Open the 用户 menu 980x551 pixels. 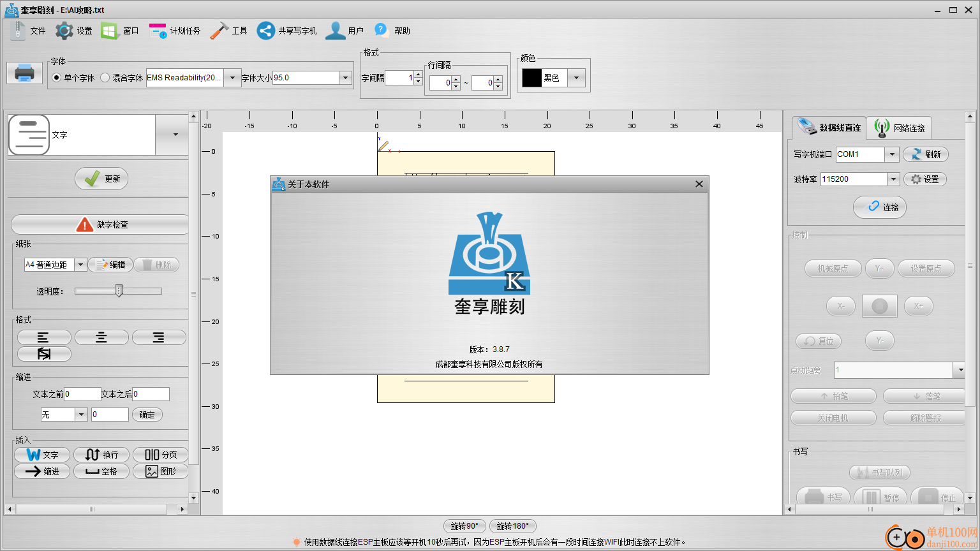(345, 31)
